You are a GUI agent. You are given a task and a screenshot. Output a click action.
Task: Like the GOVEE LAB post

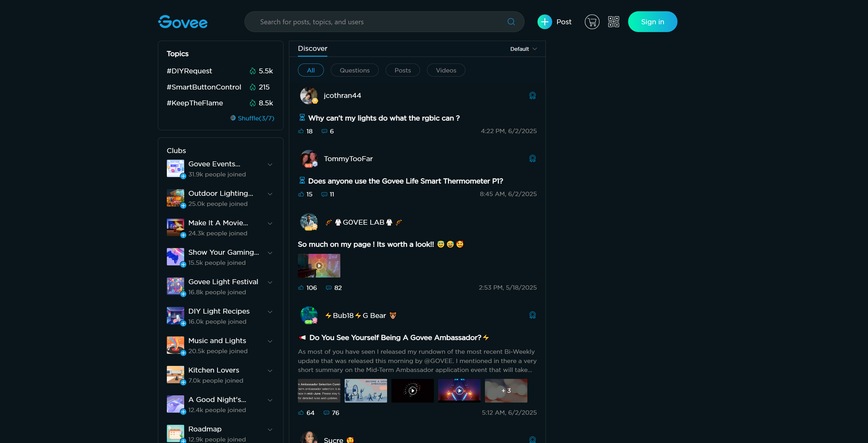(x=301, y=288)
